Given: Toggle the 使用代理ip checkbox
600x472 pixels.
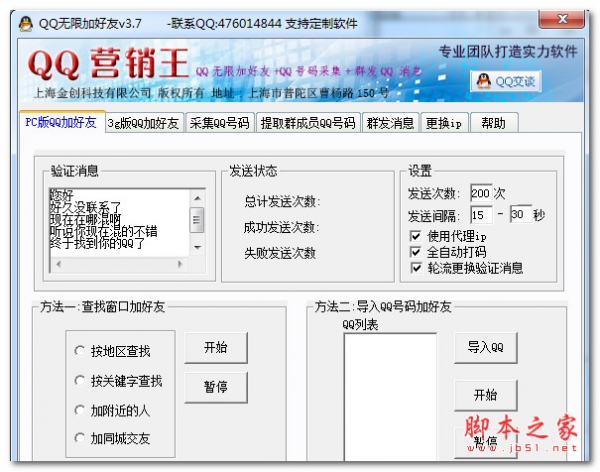Looking at the screenshot, I should tap(415, 236).
